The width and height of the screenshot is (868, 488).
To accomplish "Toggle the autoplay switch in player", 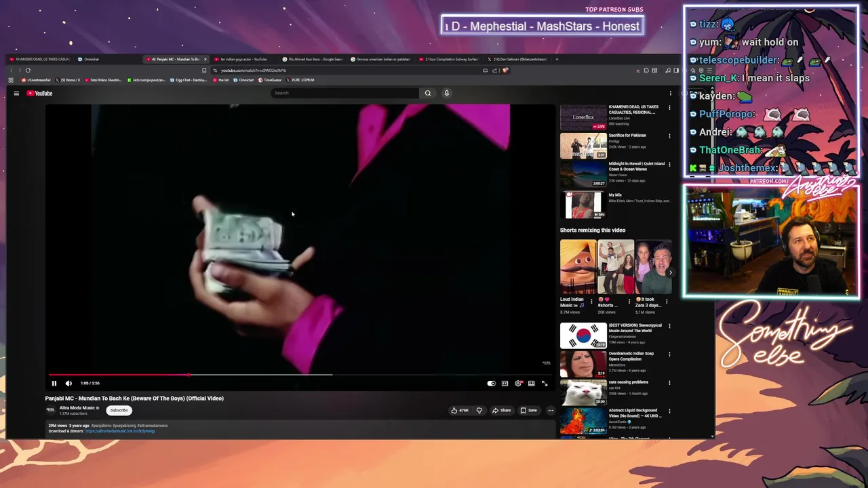I will (492, 383).
